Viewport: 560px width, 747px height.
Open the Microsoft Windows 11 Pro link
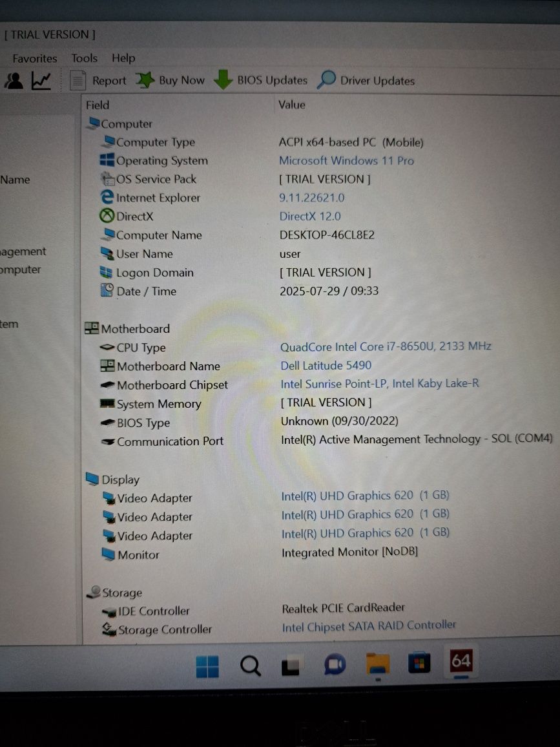pyautogui.click(x=346, y=160)
